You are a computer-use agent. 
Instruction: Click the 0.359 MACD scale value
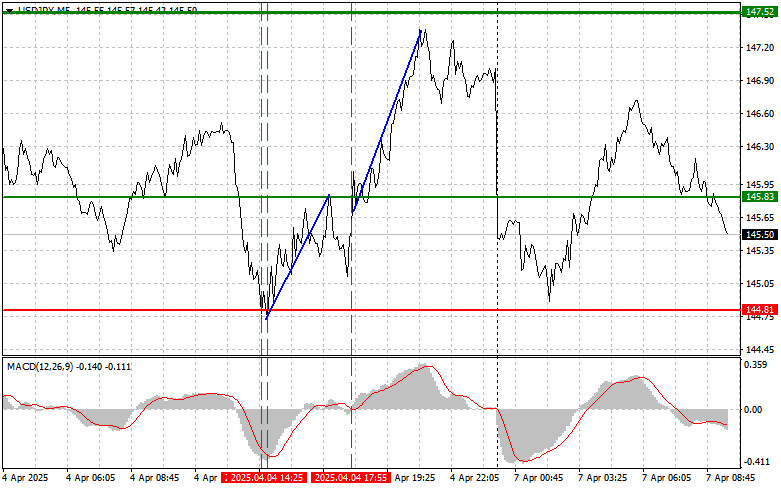click(x=756, y=365)
